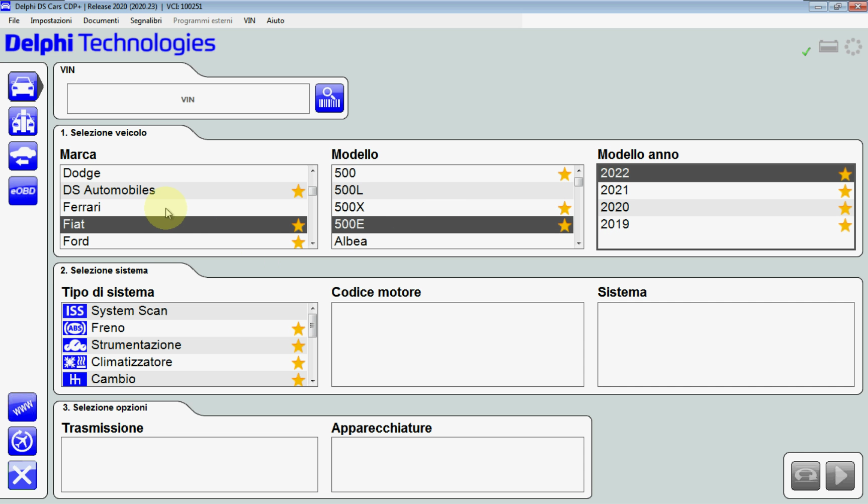Select model 500X in Modello list

[x=453, y=207]
